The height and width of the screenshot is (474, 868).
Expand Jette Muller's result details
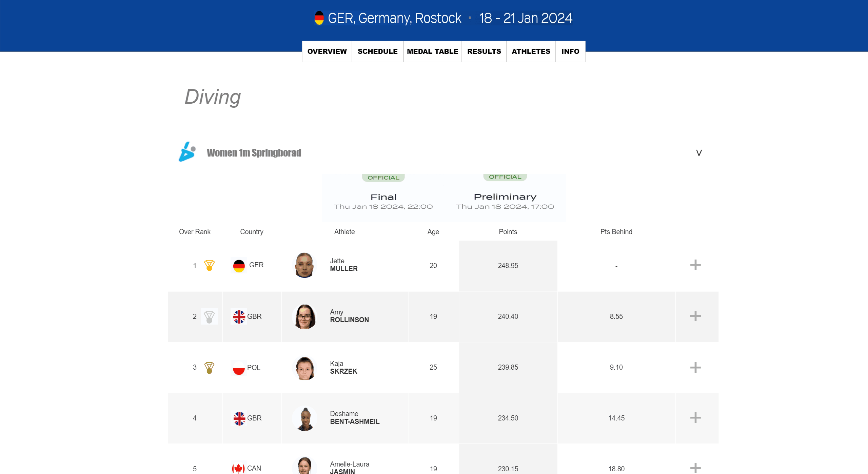[x=695, y=265]
